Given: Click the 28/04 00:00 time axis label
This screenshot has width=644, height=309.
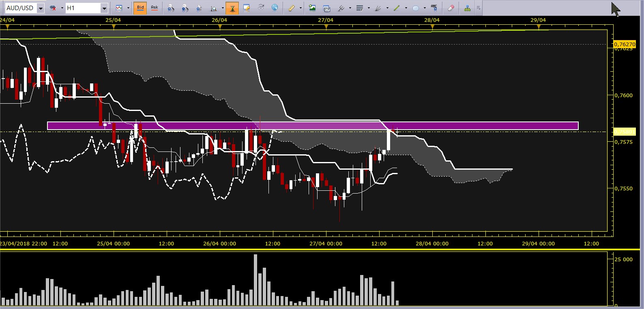Looking at the screenshot, I should 432,243.
